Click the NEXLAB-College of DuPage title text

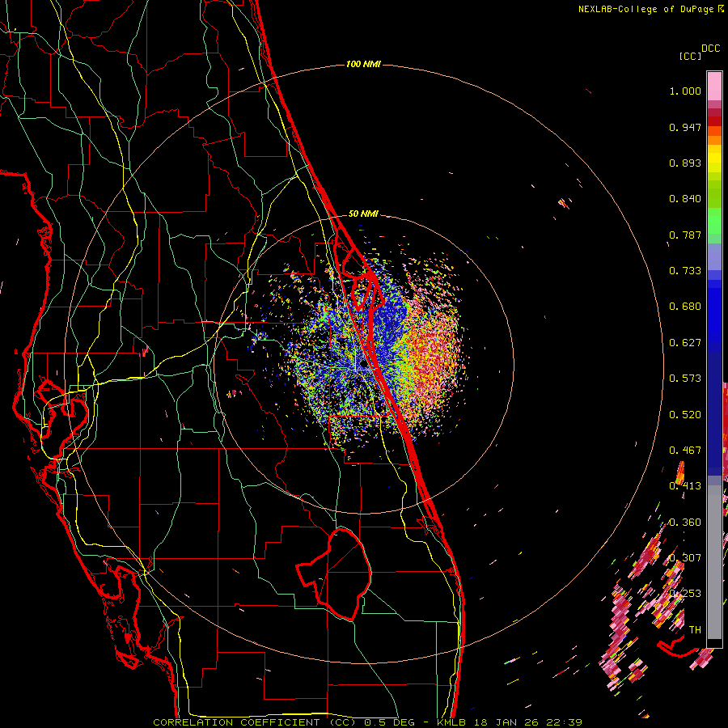(x=645, y=9)
